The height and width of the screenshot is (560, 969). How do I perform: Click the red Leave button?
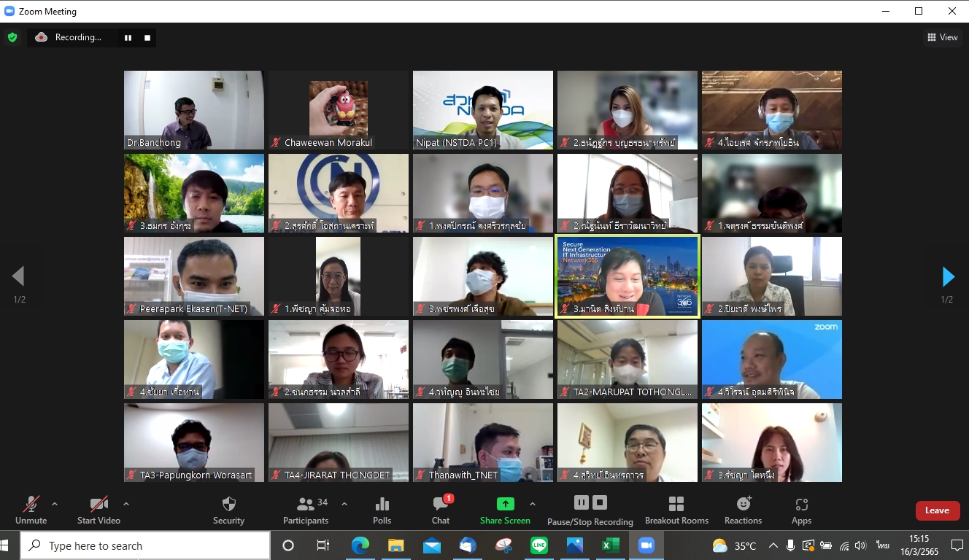tap(937, 510)
